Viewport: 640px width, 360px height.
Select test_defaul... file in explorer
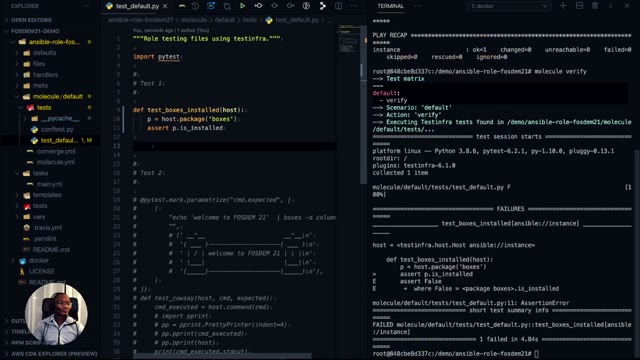[x=59, y=140]
